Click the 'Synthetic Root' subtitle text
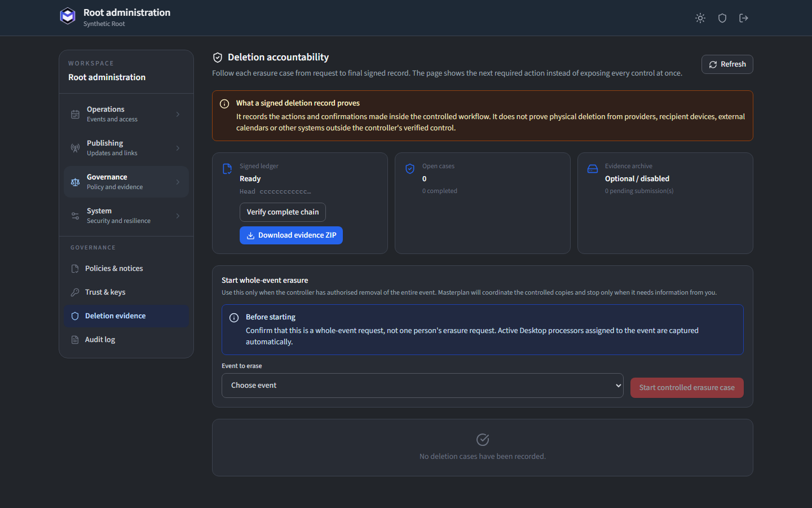This screenshot has width=812, height=508. pyautogui.click(x=104, y=24)
